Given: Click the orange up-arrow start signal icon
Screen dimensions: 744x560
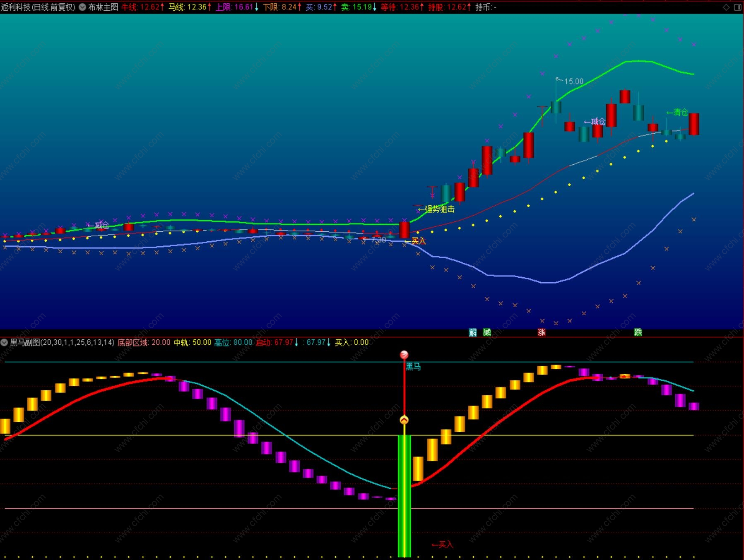Looking at the screenshot, I should [x=404, y=420].
